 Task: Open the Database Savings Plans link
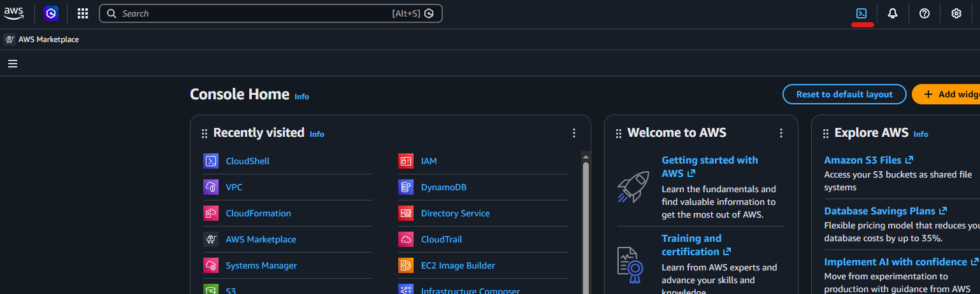(885, 211)
